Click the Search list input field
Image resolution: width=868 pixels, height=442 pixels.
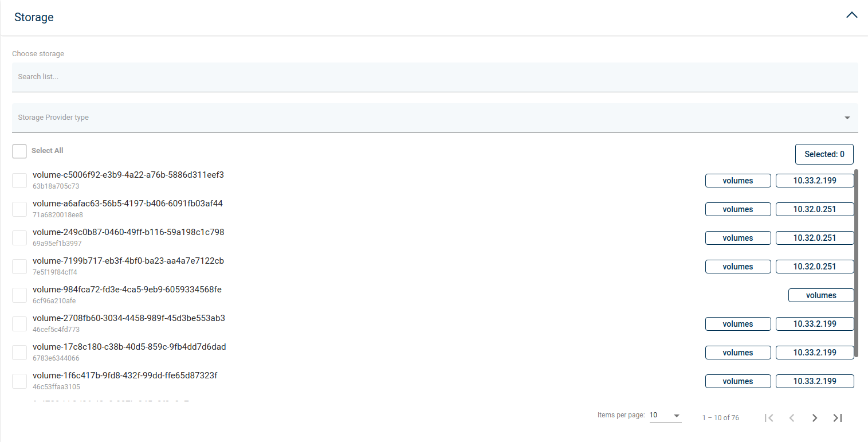pos(434,77)
